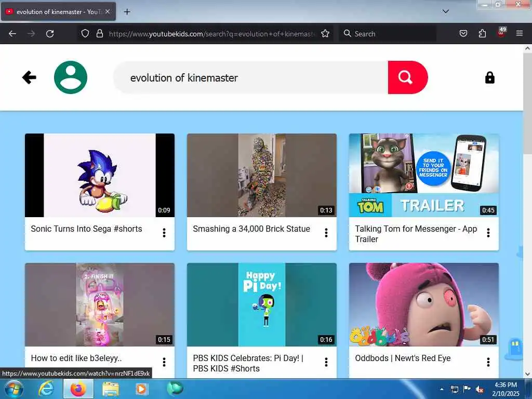Click PBS KIDS Celebrates: Pi Day! title
532x399 pixels.
tap(248, 363)
